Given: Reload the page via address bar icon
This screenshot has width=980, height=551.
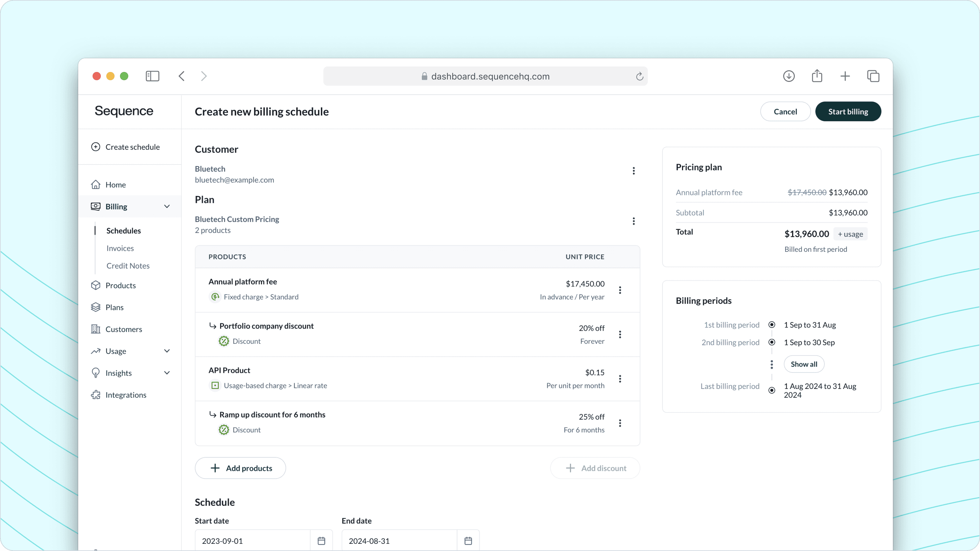Looking at the screenshot, I should click(639, 76).
